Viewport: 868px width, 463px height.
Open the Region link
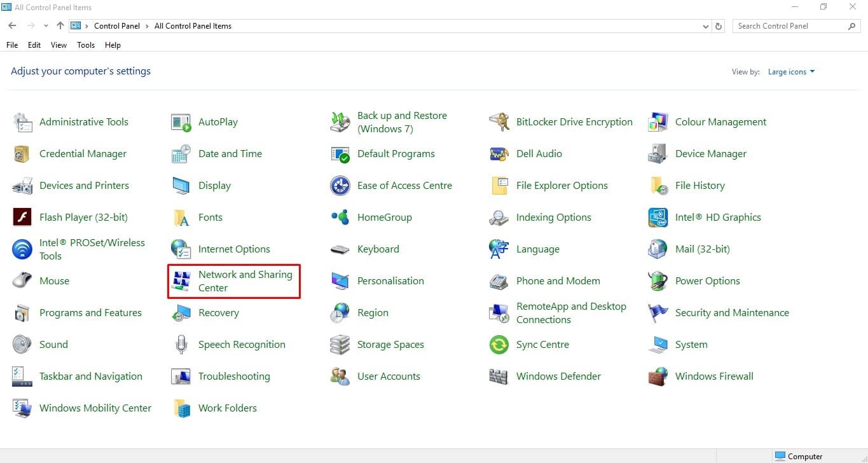373,313
